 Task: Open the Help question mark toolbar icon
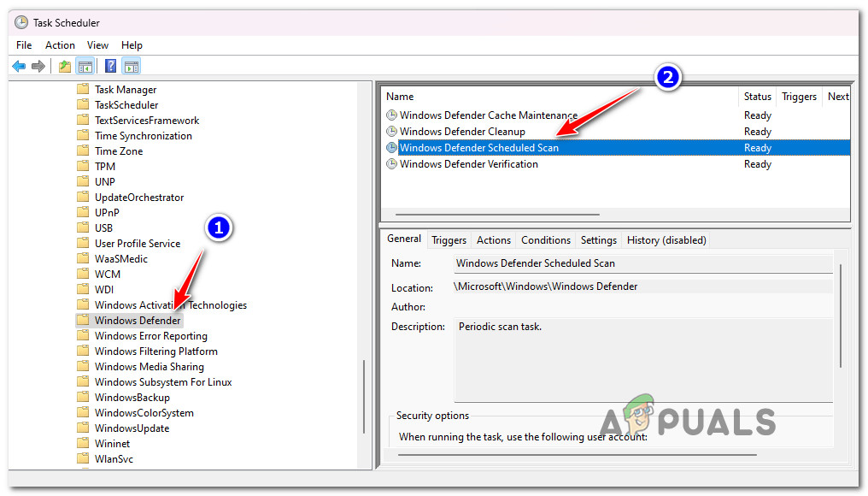111,66
